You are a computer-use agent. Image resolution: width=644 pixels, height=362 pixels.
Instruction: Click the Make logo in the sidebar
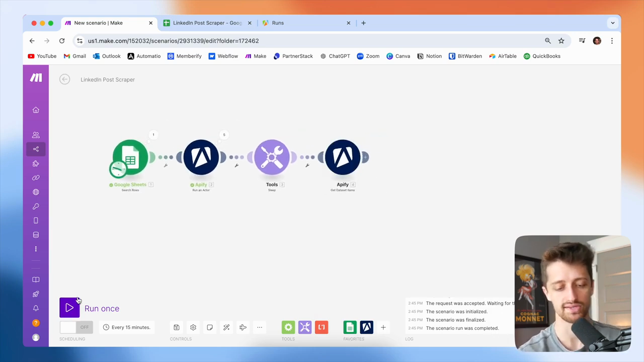[36, 77]
